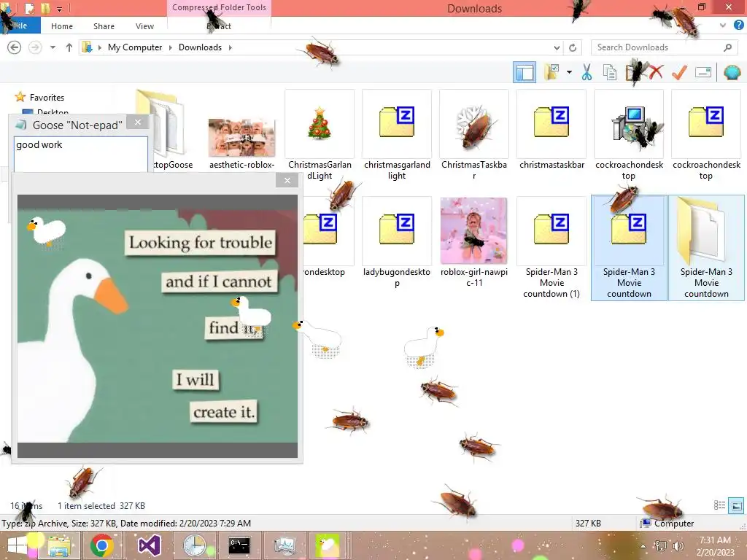
Task: Open the View ribbon tab
Action: click(x=145, y=26)
